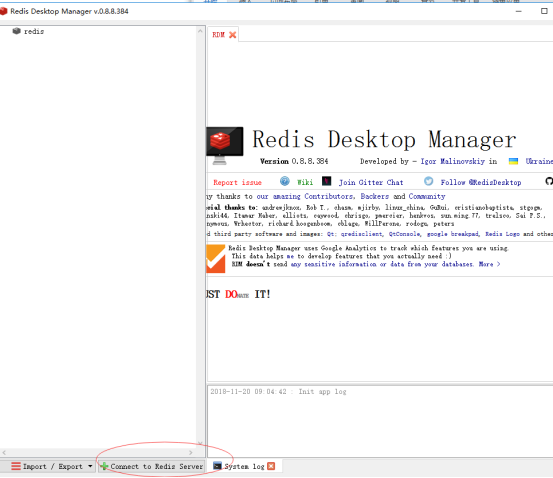Close the System log tab
This screenshot has width=553, height=478.
coord(271,466)
